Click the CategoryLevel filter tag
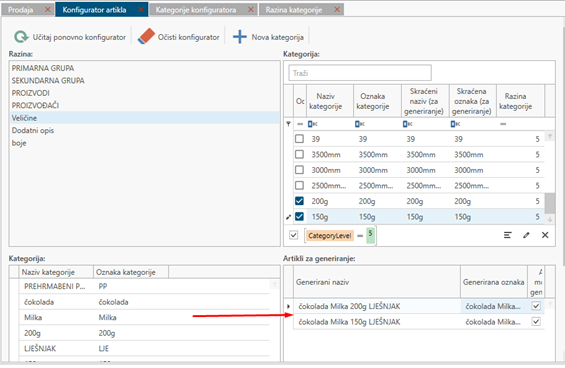Image resolution: width=565 pixels, height=368 pixels. 329,236
